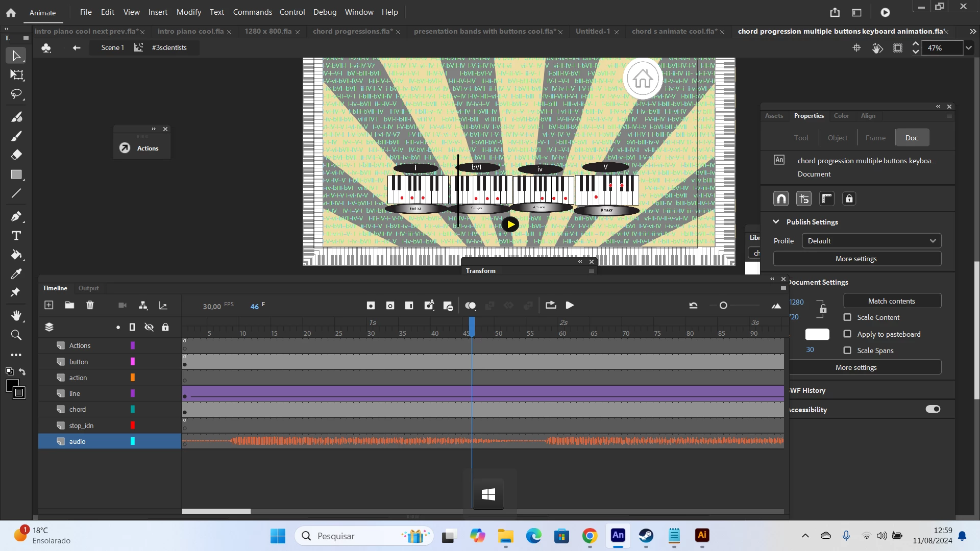Click the Insert Keyframe icon
The width and height of the screenshot is (980, 551).
[x=371, y=306]
